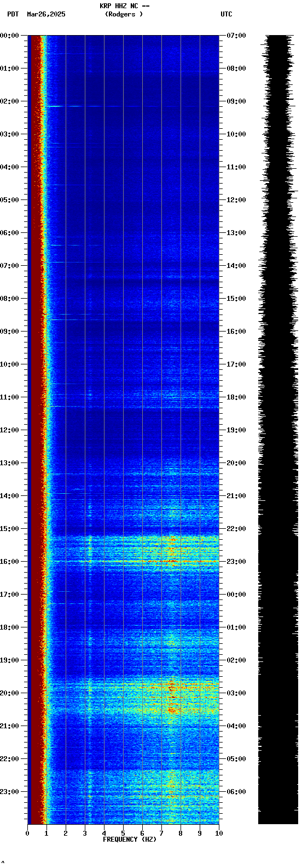Image resolution: width=302 pixels, height=868 pixels.
Task: Click the "PDT" timezone label
Action: 13,14
